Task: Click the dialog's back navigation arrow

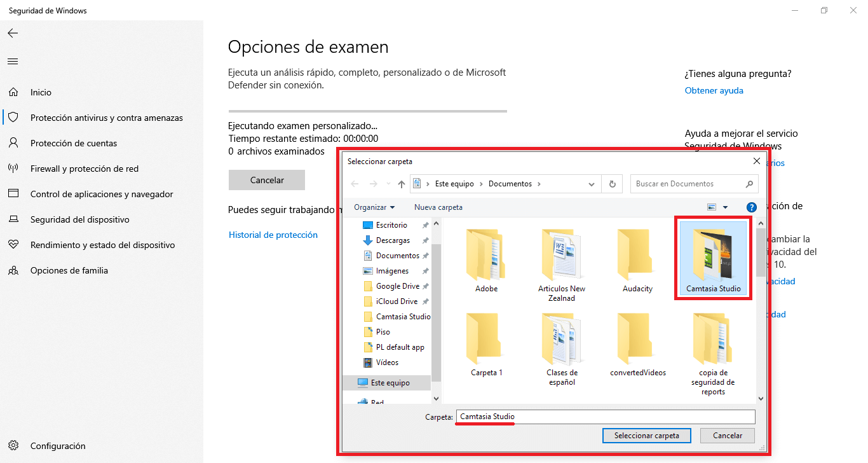Action: point(355,184)
